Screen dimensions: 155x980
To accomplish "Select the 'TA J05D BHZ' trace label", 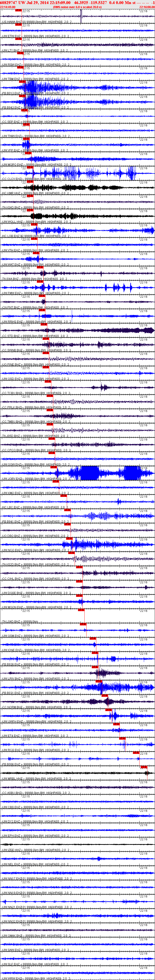I will tap(11, 436).
